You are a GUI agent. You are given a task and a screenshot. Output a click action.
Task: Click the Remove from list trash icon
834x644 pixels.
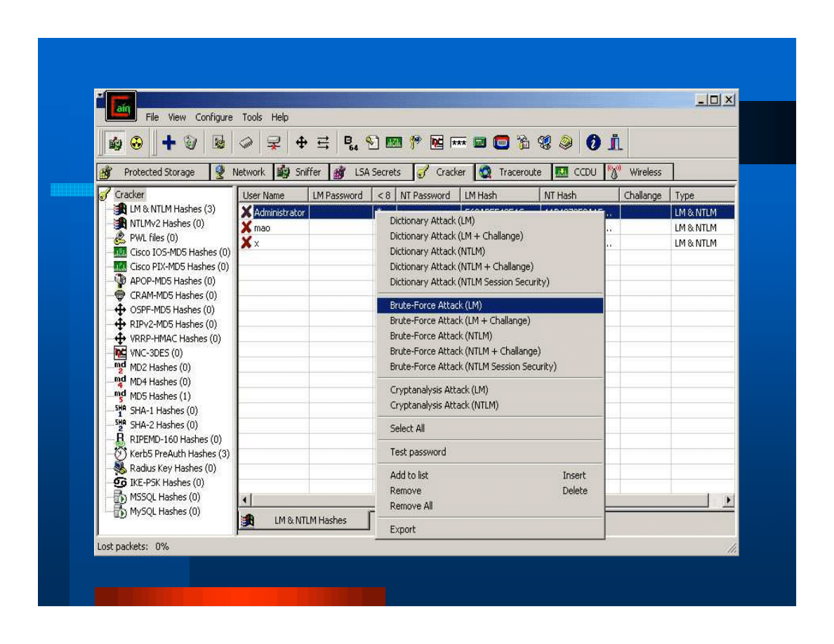click(190, 142)
